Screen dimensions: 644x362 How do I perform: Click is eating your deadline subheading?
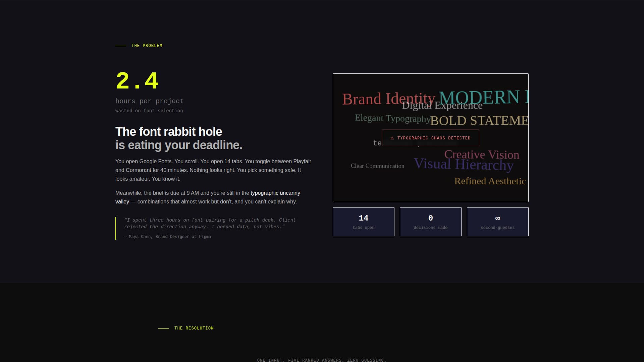[179, 145]
